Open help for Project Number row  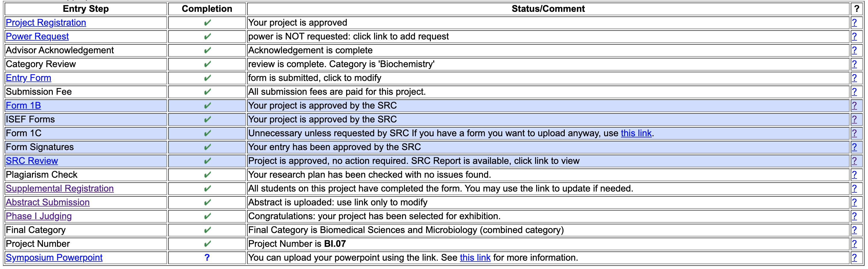click(x=854, y=244)
